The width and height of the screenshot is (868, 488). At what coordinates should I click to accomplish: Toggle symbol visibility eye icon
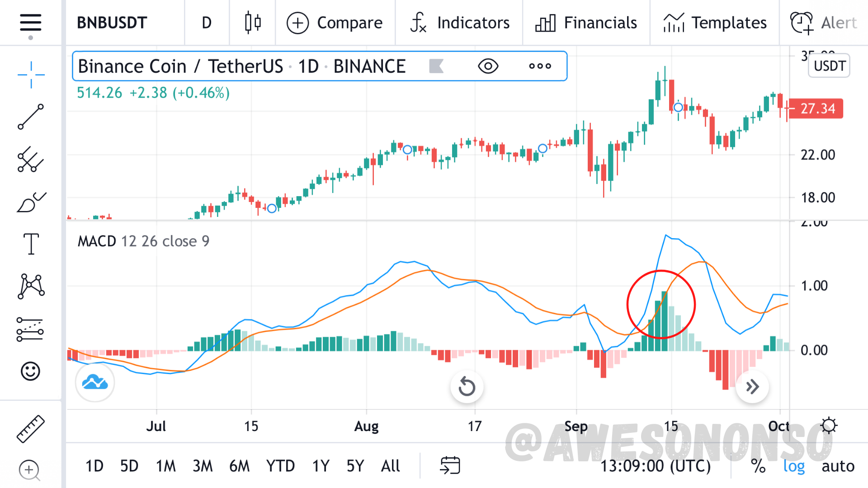pyautogui.click(x=488, y=66)
